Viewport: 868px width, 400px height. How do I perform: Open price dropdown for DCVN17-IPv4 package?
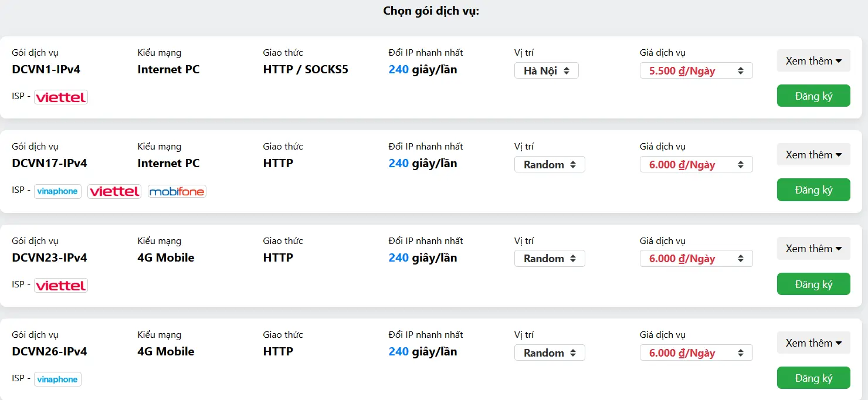click(696, 165)
